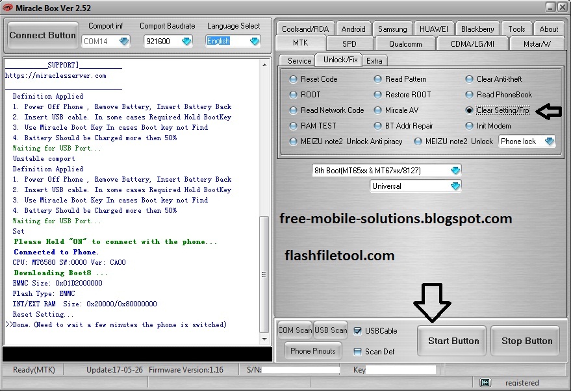The width and height of the screenshot is (571, 392).
Task: Choose the Clear Anti-theft option
Action: coord(494,79)
